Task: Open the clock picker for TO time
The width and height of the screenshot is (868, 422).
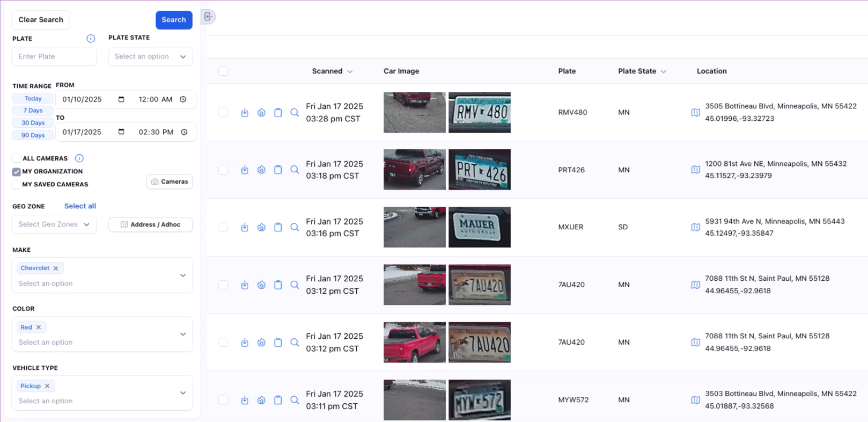Action: pos(184,132)
